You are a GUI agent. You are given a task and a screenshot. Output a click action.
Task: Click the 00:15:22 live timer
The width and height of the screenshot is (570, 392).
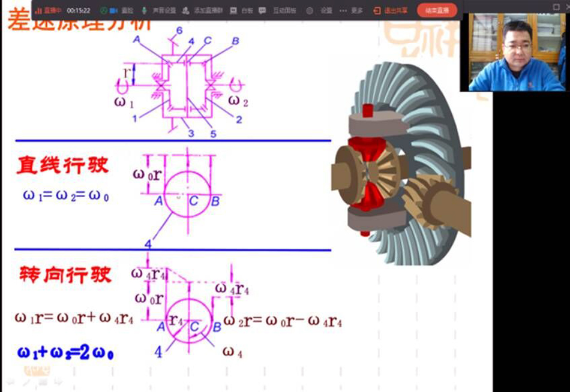79,10
